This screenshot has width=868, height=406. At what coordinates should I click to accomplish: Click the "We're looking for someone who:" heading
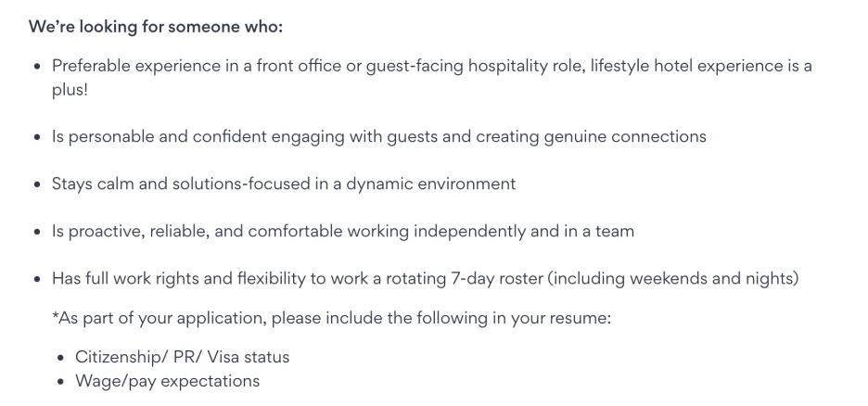(156, 26)
